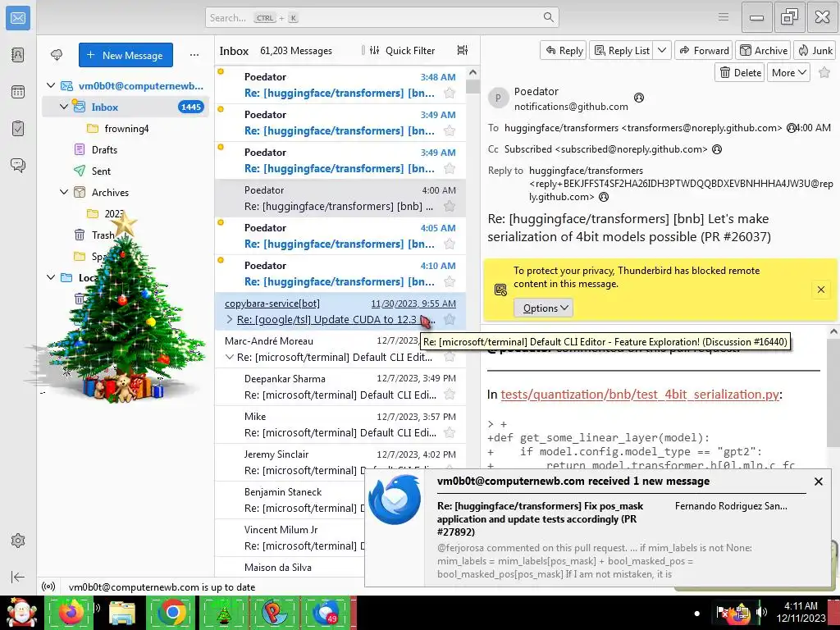Click Get Messages cloud icon
The image size is (840, 630).
tap(57, 55)
